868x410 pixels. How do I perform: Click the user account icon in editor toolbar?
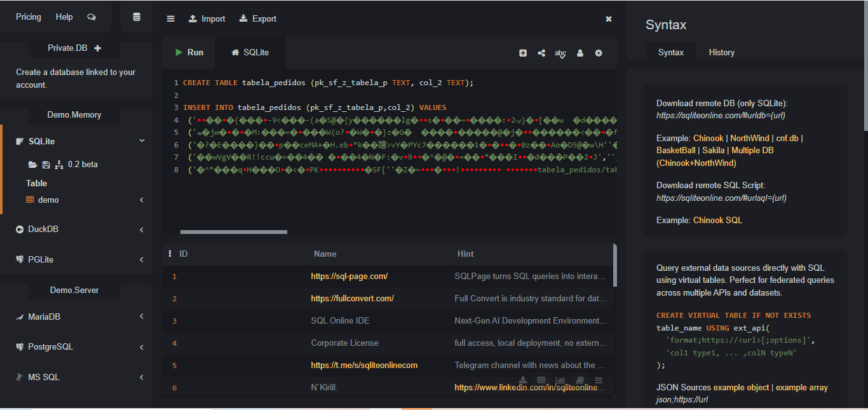(x=580, y=53)
